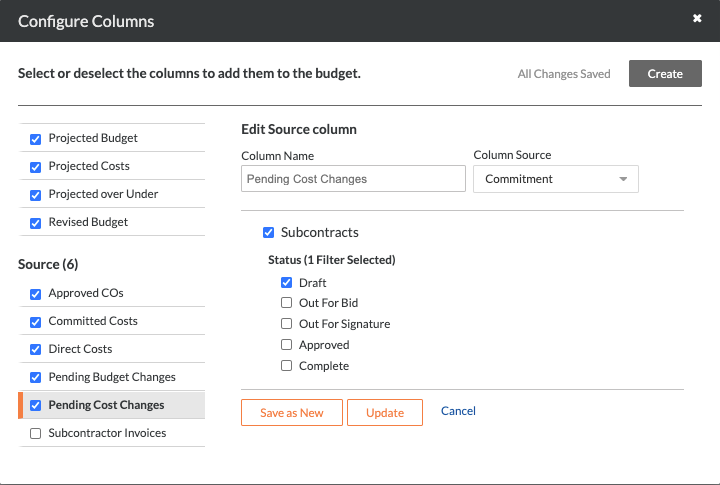Uncheck the Pending Budget Changes checkbox

tap(35, 377)
